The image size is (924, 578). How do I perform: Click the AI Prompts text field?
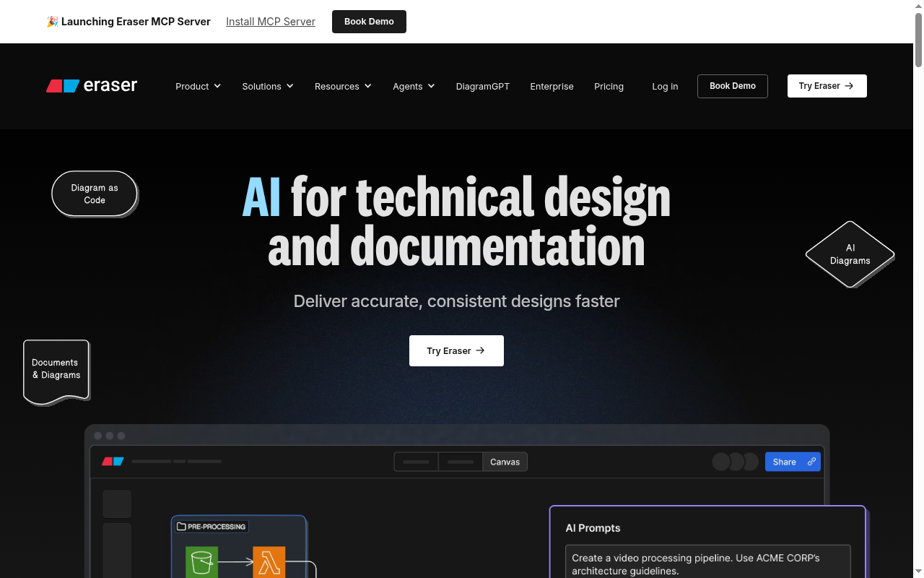[708, 562]
